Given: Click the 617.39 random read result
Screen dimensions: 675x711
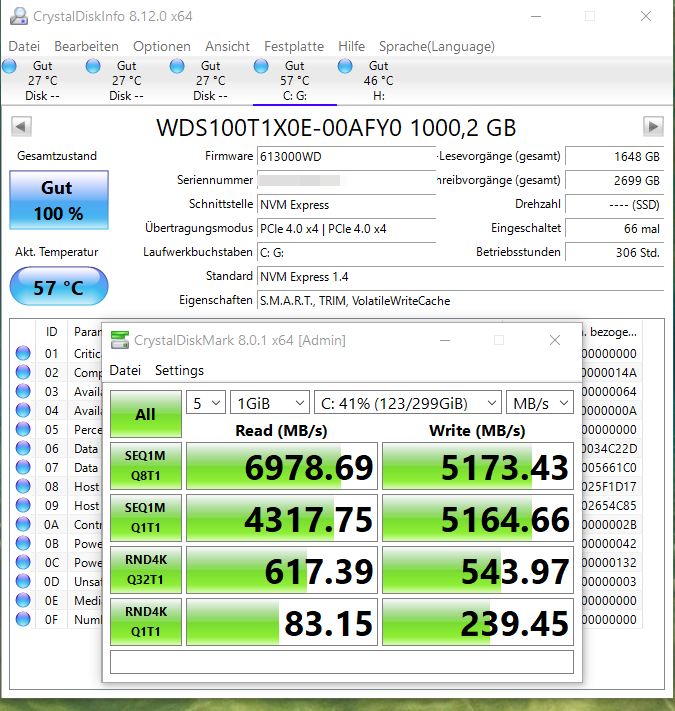Looking at the screenshot, I should [x=282, y=570].
